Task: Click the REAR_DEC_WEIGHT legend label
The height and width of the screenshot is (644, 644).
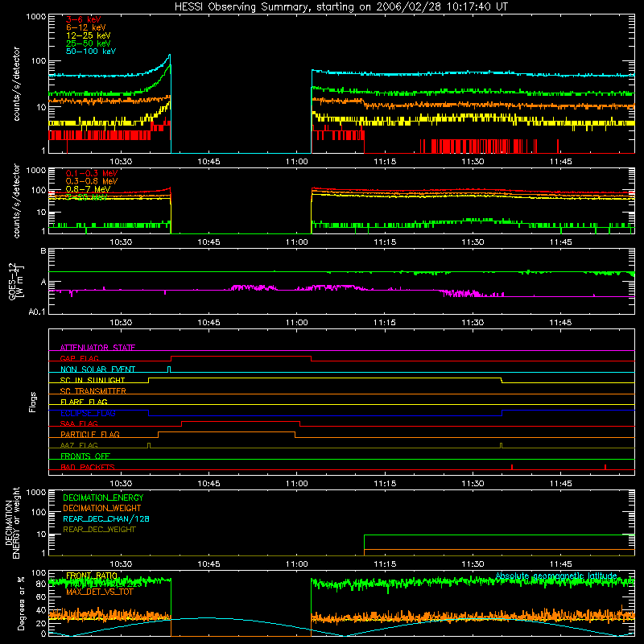Action: pyautogui.click(x=99, y=530)
